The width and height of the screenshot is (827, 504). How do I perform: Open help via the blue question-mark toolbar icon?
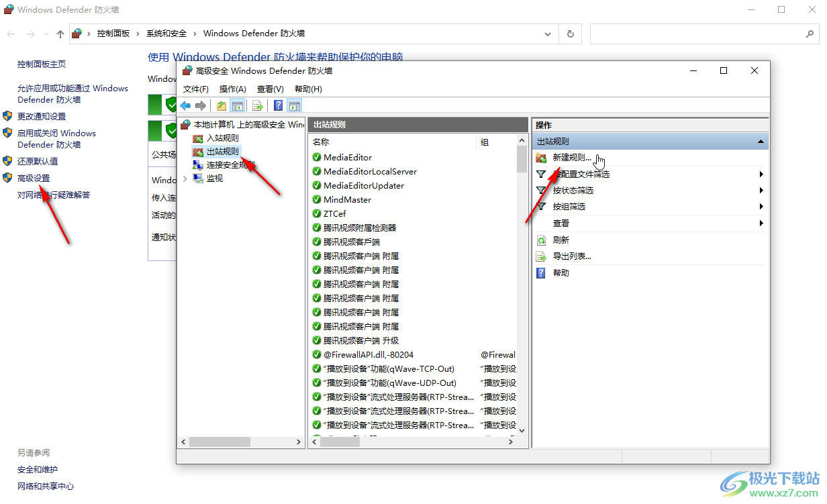(x=278, y=105)
